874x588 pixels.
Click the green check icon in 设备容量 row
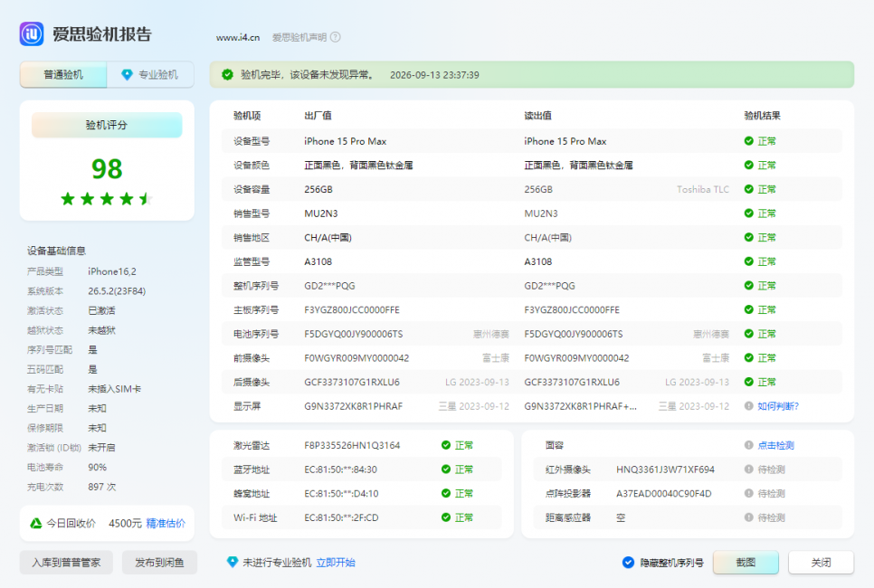click(748, 189)
